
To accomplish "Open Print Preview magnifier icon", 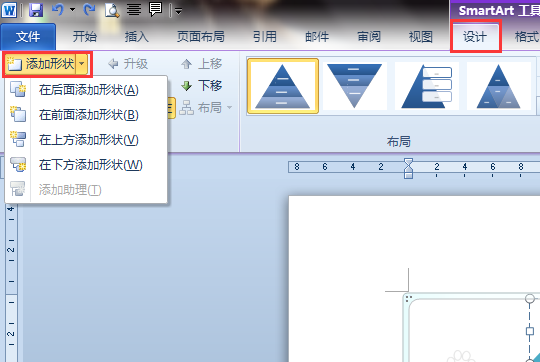I will pyautogui.click(x=112, y=10).
